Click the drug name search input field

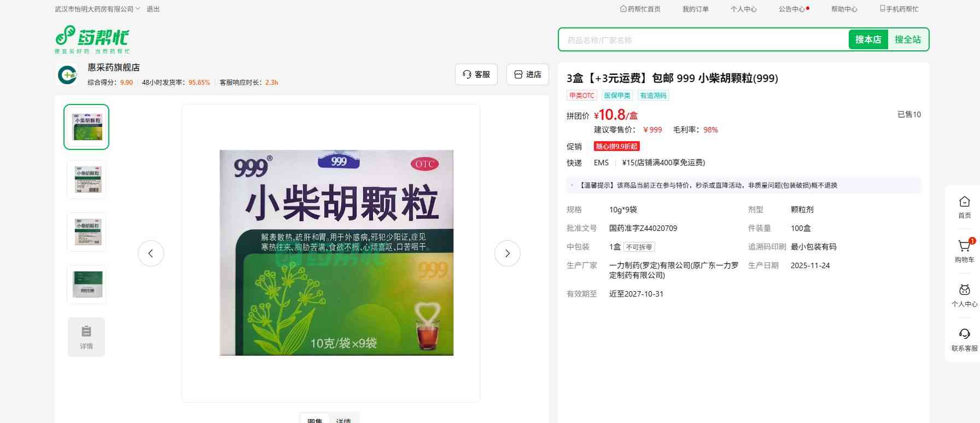click(703, 40)
